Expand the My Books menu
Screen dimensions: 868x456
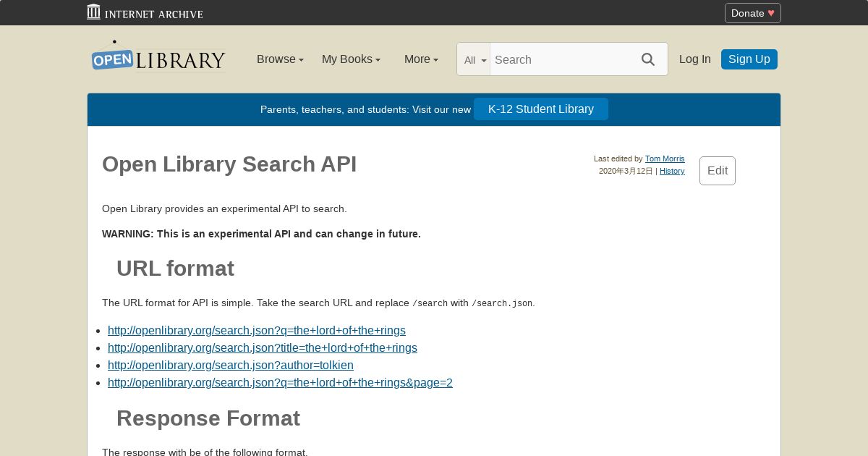[x=351, y=59]
